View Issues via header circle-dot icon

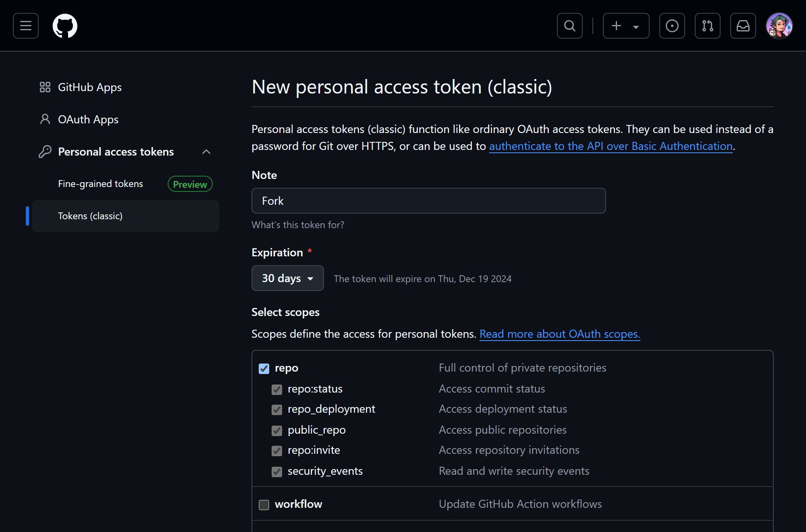click(672, 26)
